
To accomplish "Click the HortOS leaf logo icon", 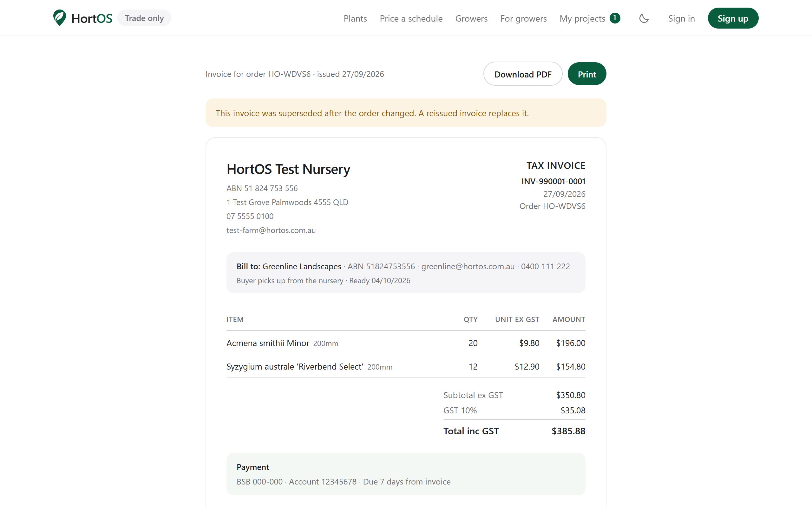I will pos(59,18).
